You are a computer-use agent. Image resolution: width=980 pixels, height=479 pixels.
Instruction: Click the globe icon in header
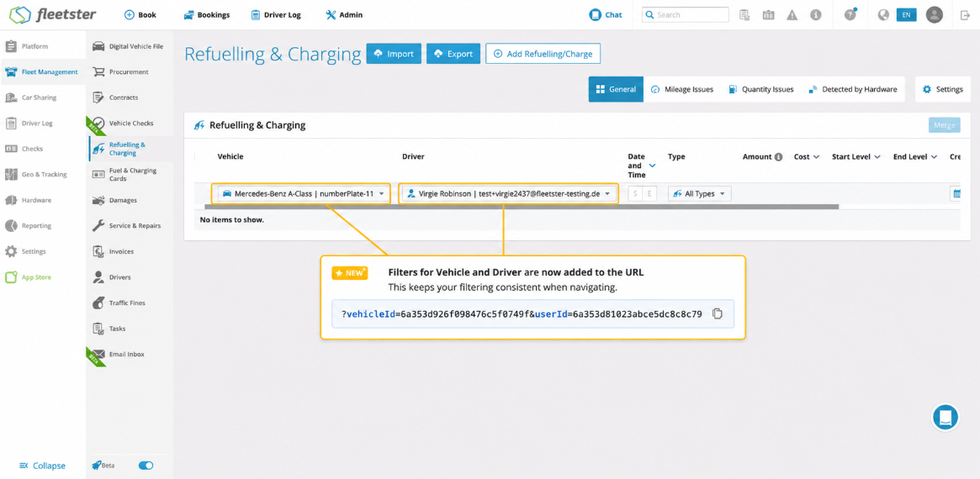point(883,15)
